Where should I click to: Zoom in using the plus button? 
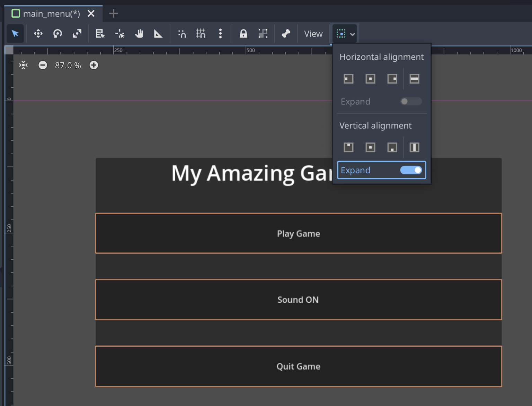[x=94, y=65]
